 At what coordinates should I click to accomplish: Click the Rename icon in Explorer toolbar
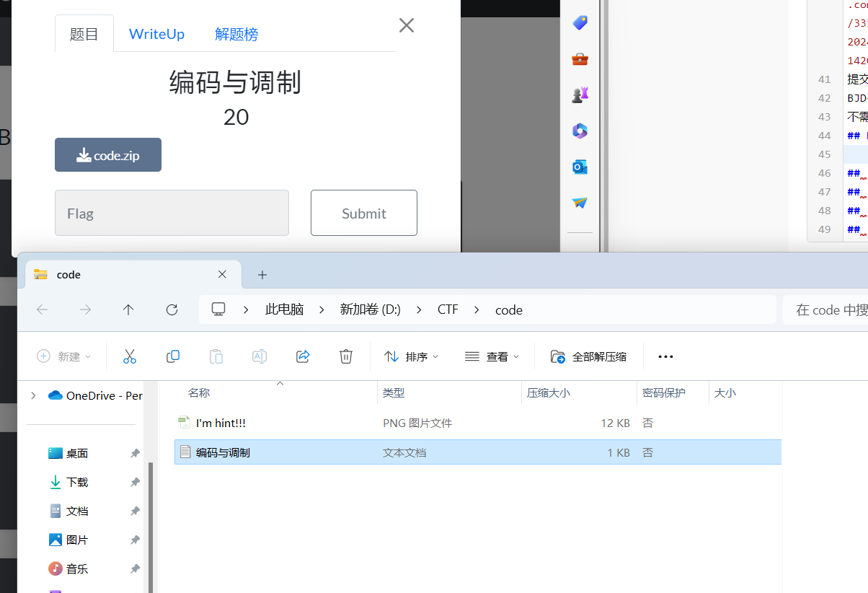click(260, 356)
